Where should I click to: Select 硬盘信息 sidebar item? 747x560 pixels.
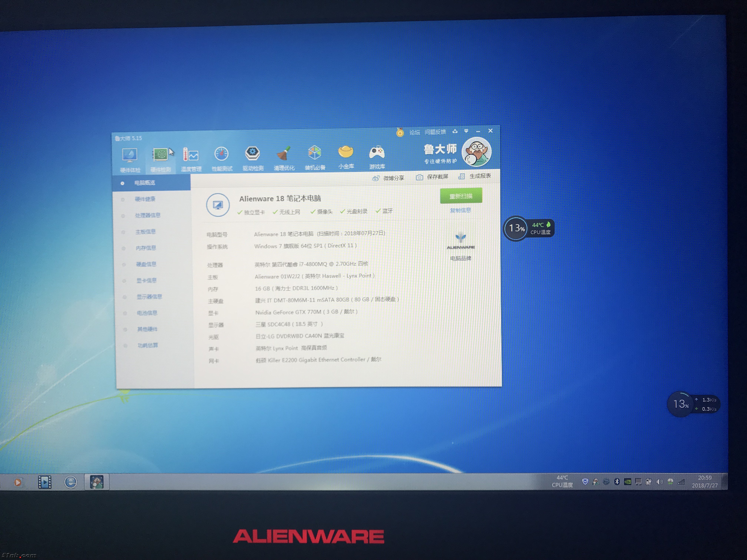pos(146,264)
